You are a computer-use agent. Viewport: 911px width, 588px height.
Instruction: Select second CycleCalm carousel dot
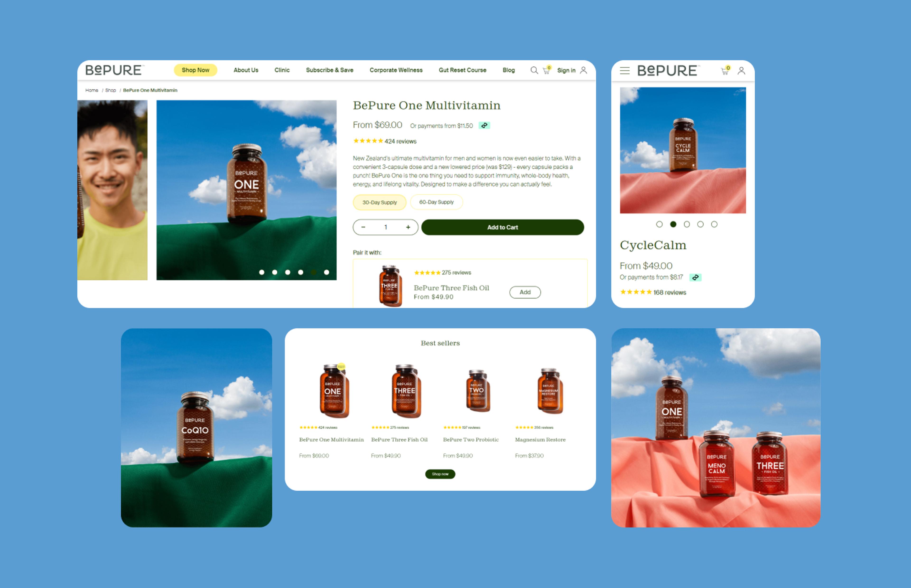[x=673, y=225]
